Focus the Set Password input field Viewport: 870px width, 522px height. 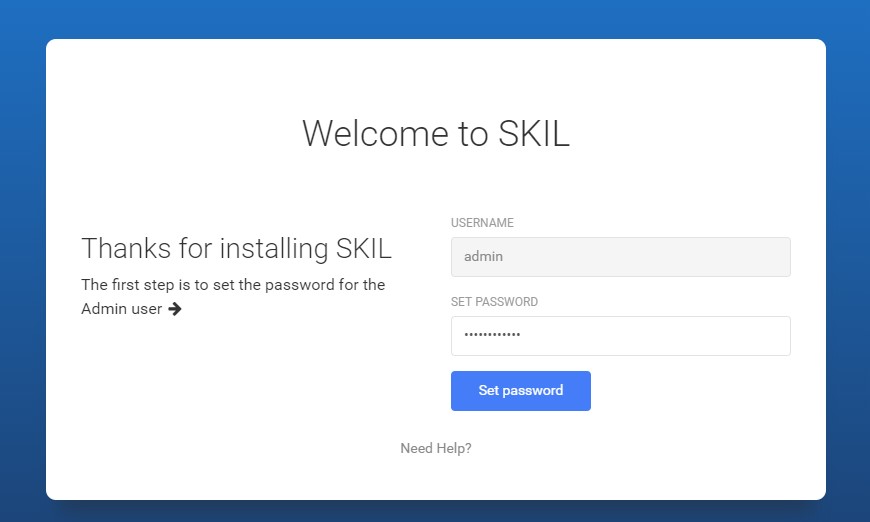click(x=620, y=336)
